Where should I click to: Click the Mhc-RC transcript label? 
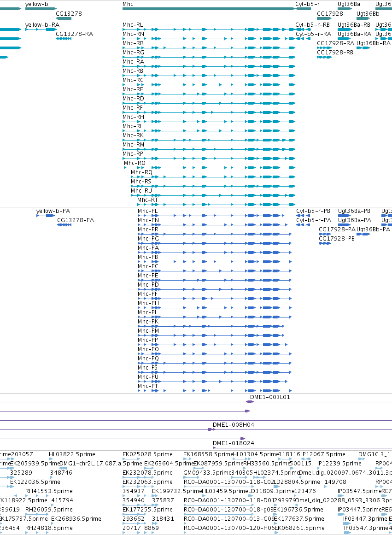(x=133, y=80)
